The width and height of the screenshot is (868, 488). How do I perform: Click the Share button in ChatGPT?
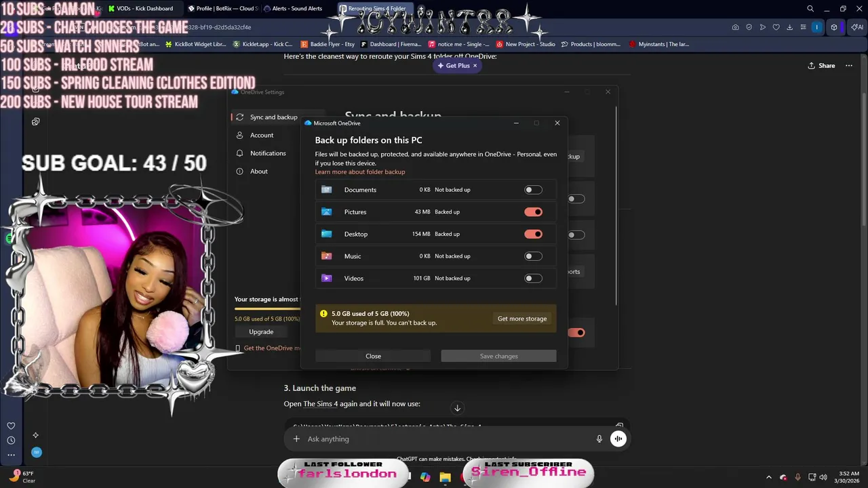click(821, 66)
